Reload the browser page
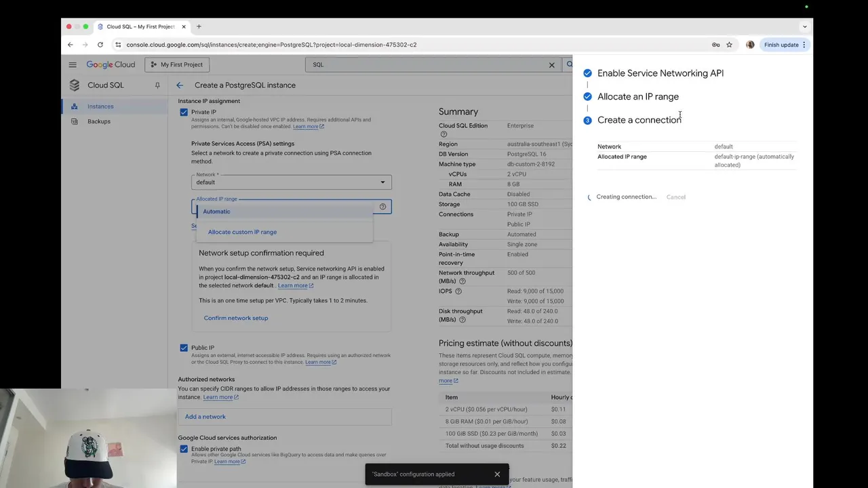 pyautogui.click(x=100, y=45)
